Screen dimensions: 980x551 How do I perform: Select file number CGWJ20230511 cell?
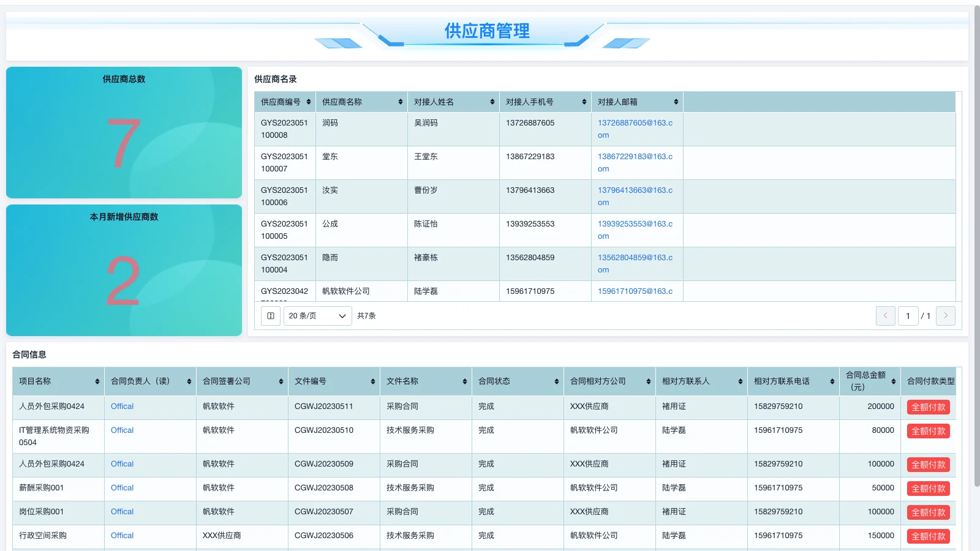click(x=334, y=407)
